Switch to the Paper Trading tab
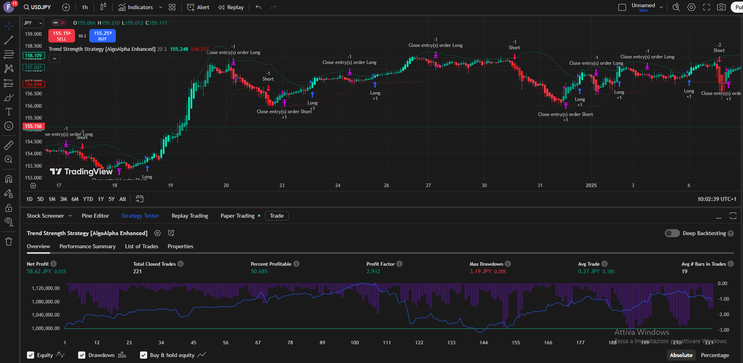Image resolution: width=743 pixels, height=363 pixels. [237, 216]
